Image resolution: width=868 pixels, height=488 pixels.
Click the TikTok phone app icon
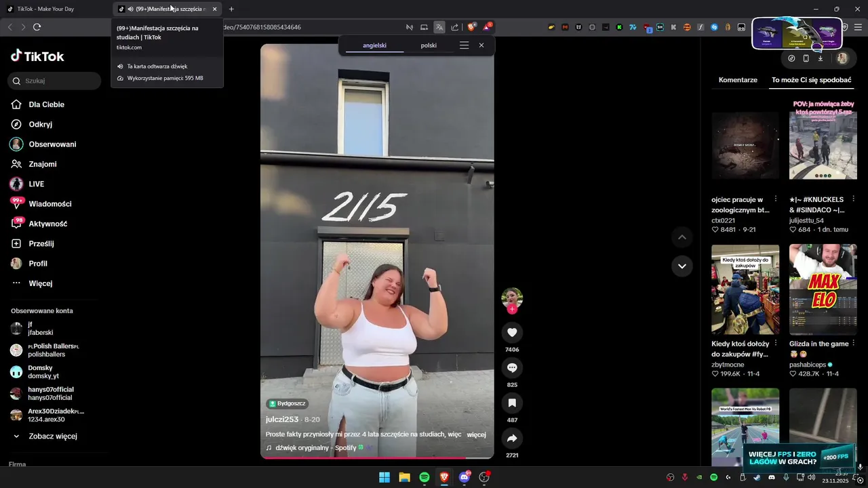click(x=806, y=58)
